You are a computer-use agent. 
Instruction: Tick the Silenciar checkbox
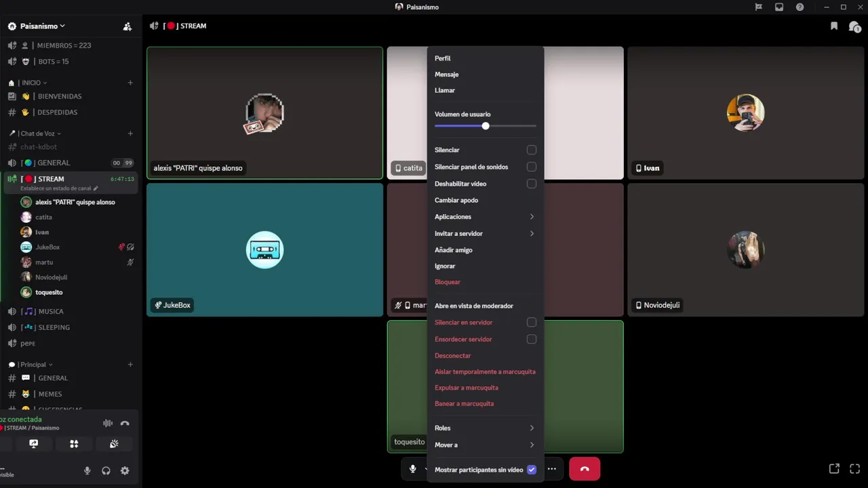click(532, 150)
